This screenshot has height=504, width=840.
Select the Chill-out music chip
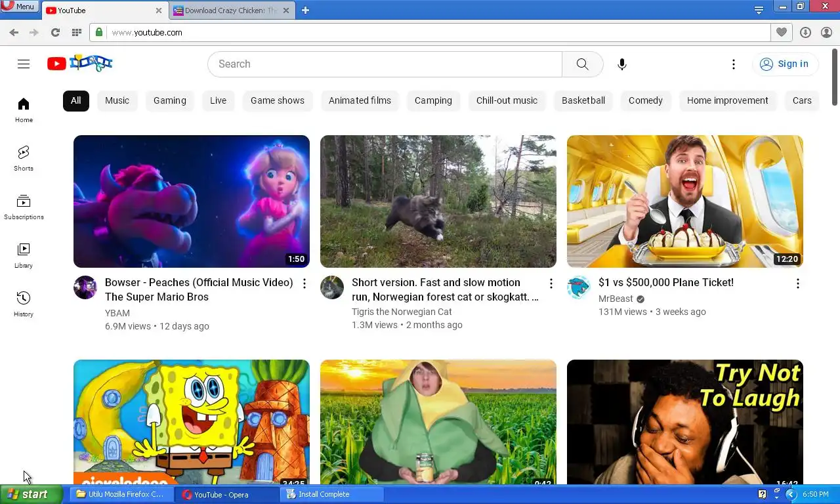coord(507,100)
